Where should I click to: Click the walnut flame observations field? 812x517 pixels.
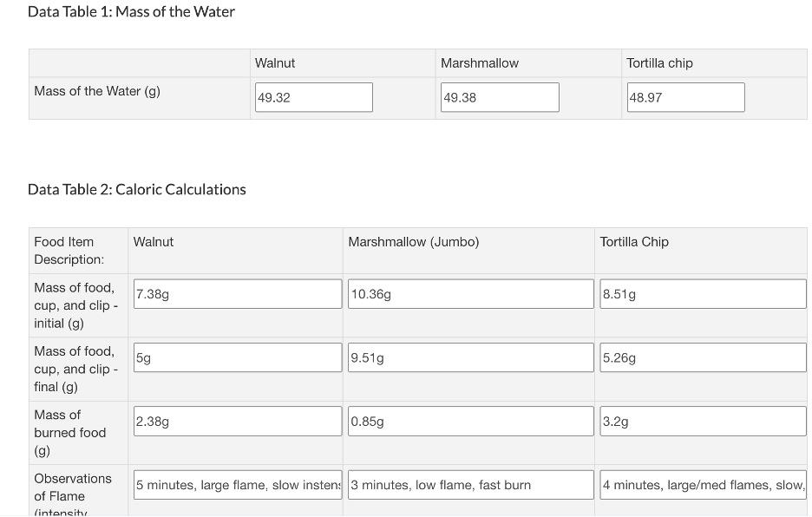(237, 484)
